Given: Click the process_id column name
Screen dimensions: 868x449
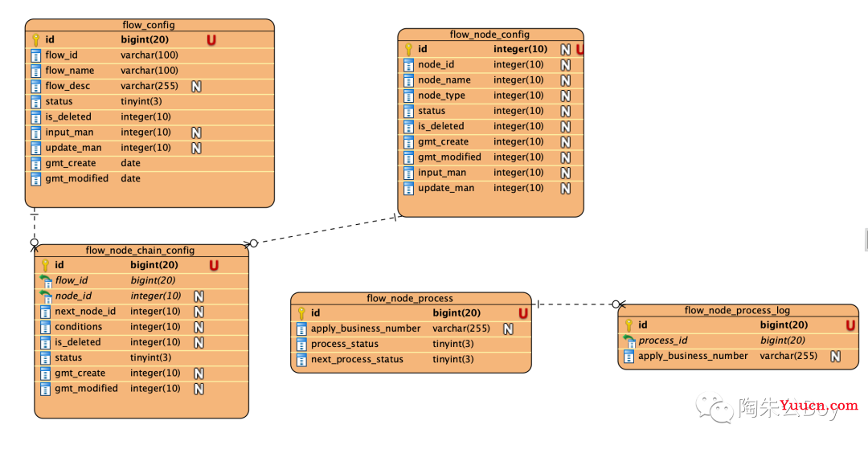Looking at the screenshot, I should (x=663, y=341).
